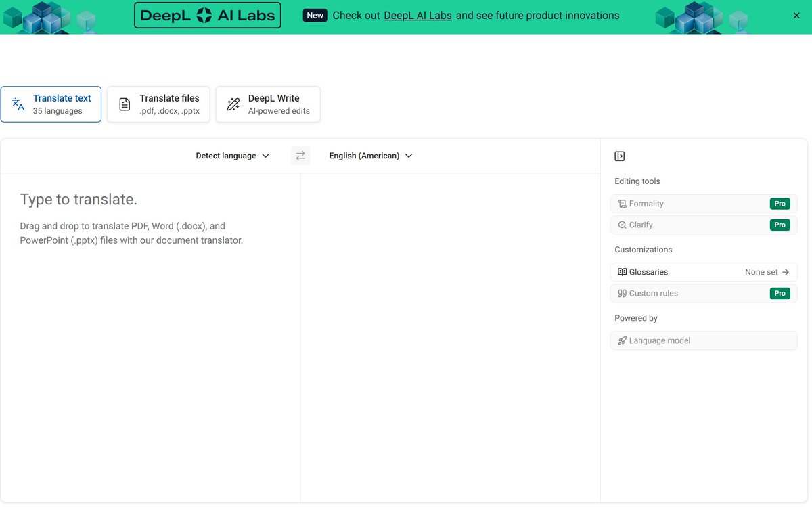Click the Custom rules quote icon
Screen dimensions: 812x507
tap(622, 293)
